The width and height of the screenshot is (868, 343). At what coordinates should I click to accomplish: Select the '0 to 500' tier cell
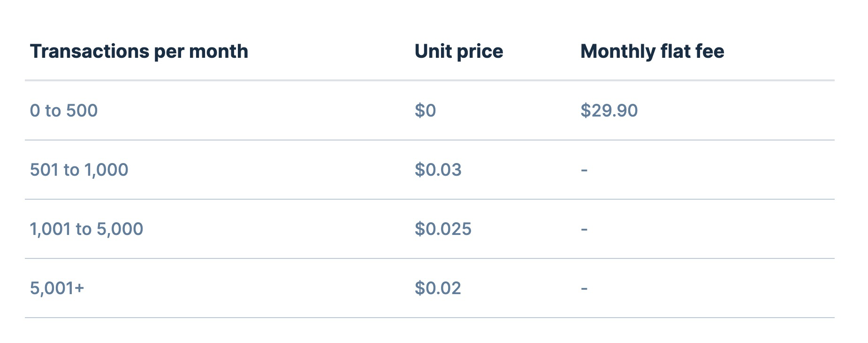[64, 110]
